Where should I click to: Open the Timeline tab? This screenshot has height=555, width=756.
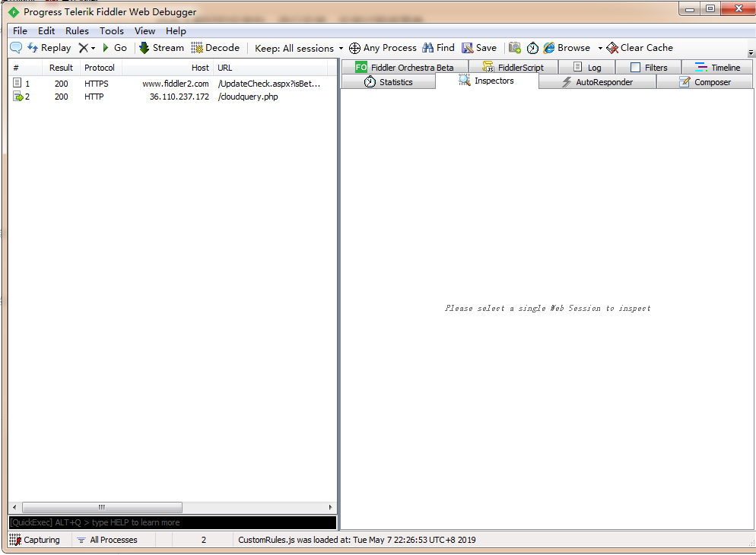pos(717,68)
